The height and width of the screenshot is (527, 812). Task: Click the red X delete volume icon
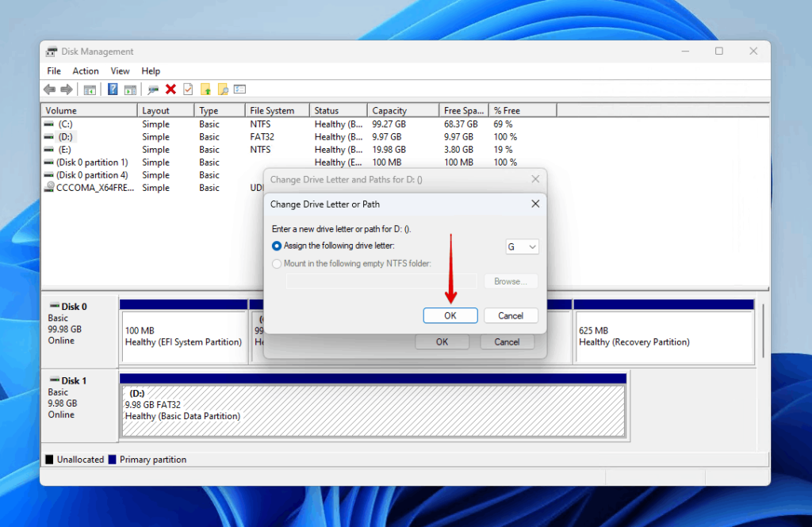coord(170,89)
